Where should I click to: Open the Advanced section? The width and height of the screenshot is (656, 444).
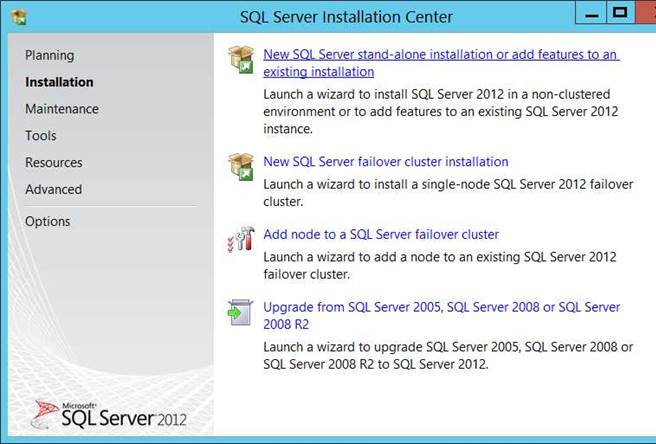click(54, 189)
